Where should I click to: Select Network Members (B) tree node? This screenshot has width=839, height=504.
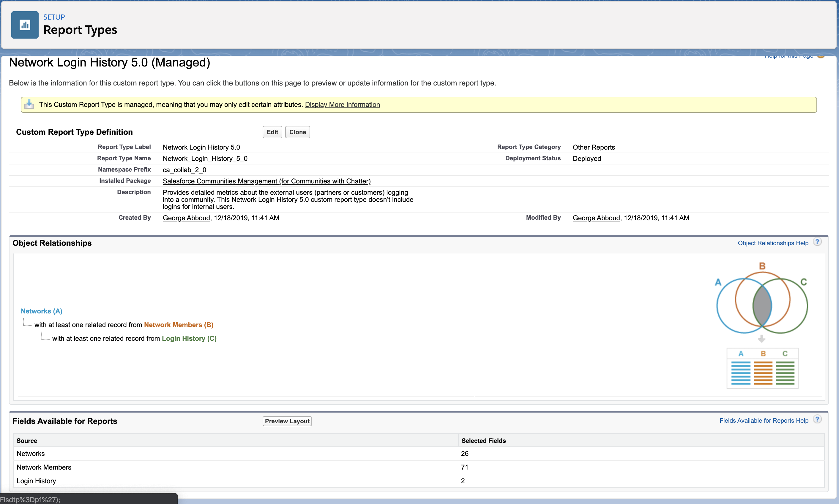click(179, 325)
